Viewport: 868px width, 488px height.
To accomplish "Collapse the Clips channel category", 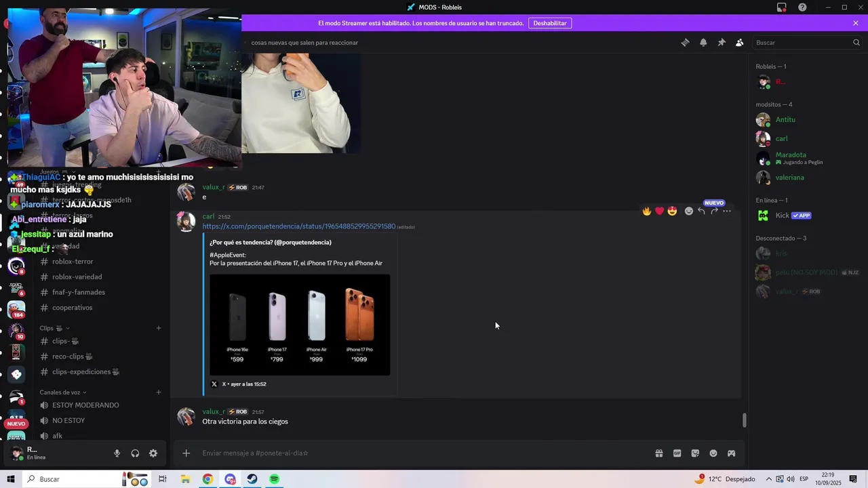I will click(55, 328).
